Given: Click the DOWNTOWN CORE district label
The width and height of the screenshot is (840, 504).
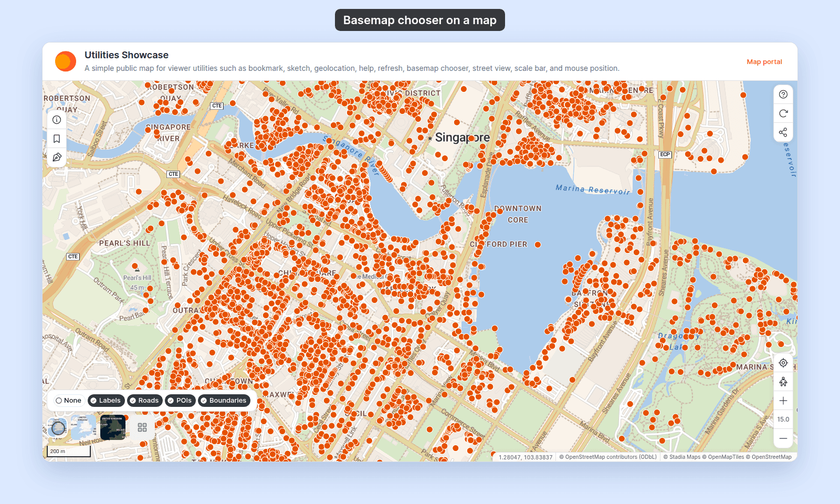Looking at the screenshot, I should click(518, 214).
